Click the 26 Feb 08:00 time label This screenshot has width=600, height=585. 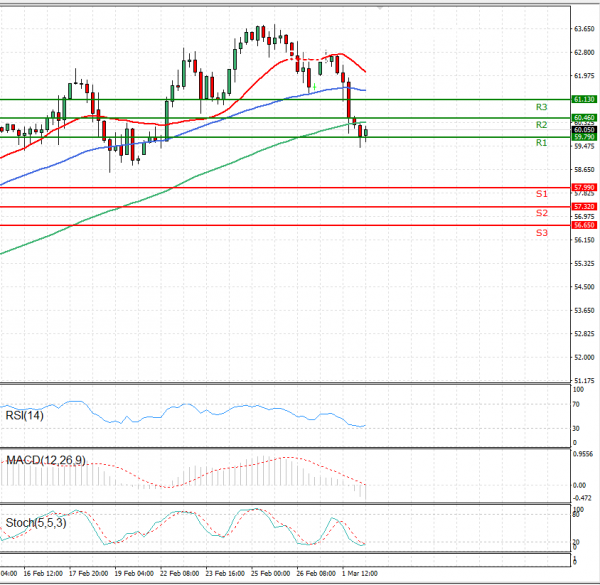(x=316, y=574)
